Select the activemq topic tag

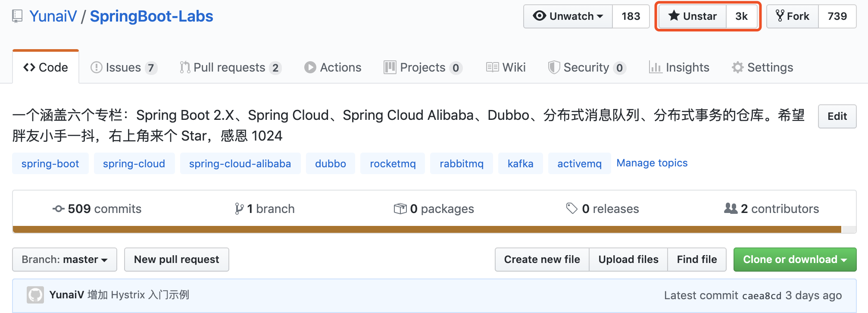pos(579,163)
